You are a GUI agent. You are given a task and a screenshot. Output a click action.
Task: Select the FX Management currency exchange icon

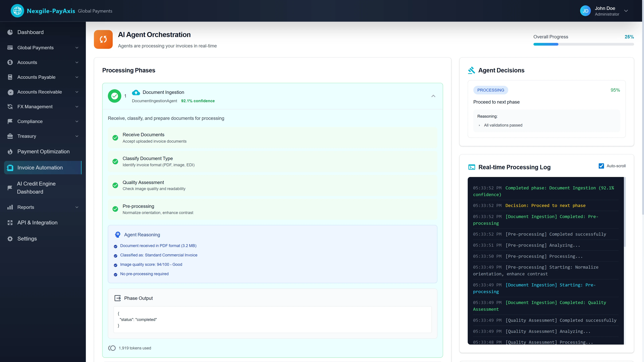point(10,107)
